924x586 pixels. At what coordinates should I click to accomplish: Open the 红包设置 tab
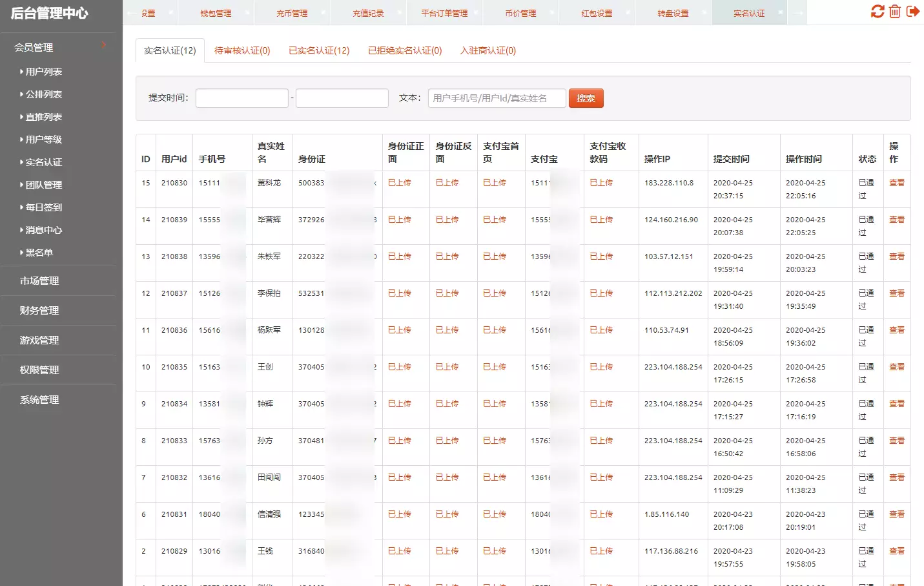coord(597,14)
